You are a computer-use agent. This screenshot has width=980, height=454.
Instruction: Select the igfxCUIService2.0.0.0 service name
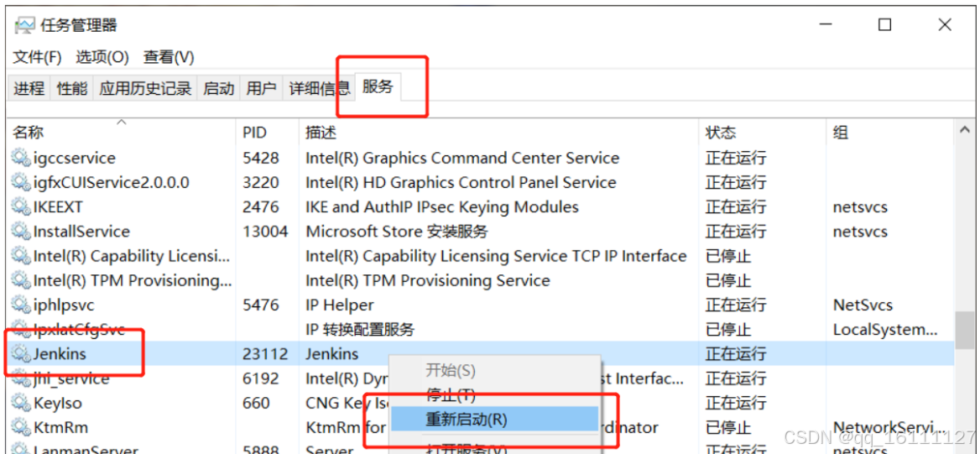(x=112, y=183)
